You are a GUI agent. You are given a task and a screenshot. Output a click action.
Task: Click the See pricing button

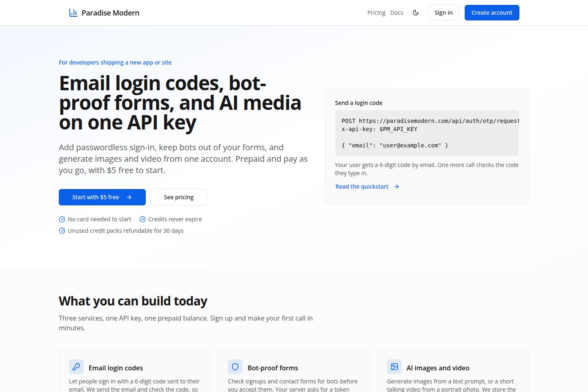(x=179, y=197)
